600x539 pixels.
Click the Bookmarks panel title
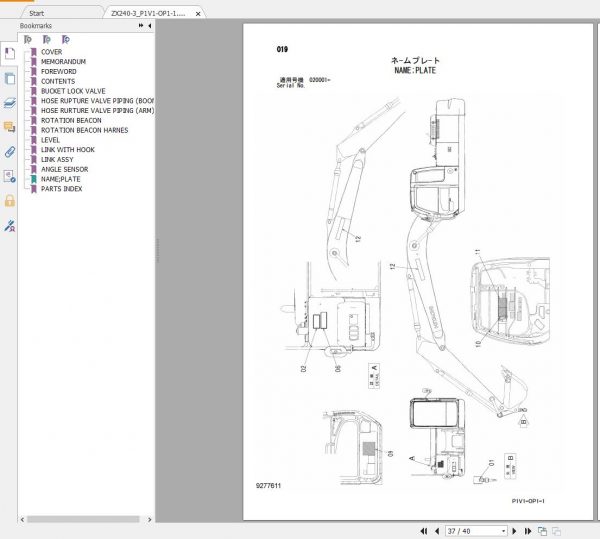36,26
